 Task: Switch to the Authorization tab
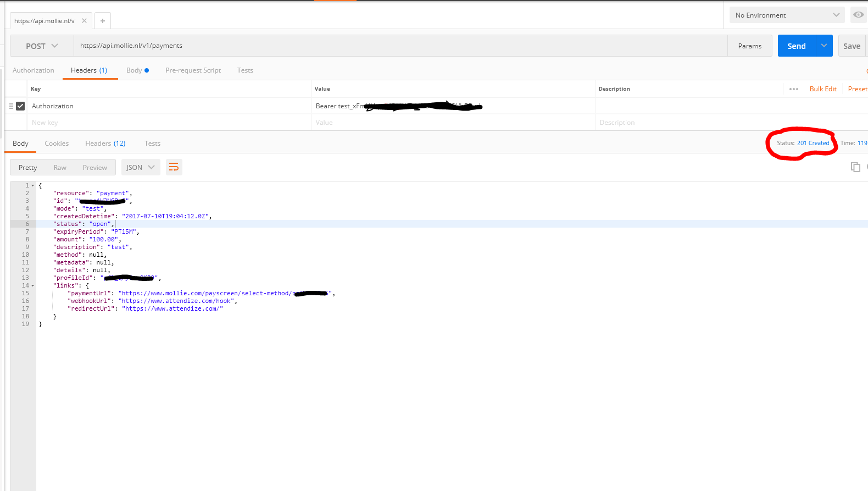coord(34,70)
